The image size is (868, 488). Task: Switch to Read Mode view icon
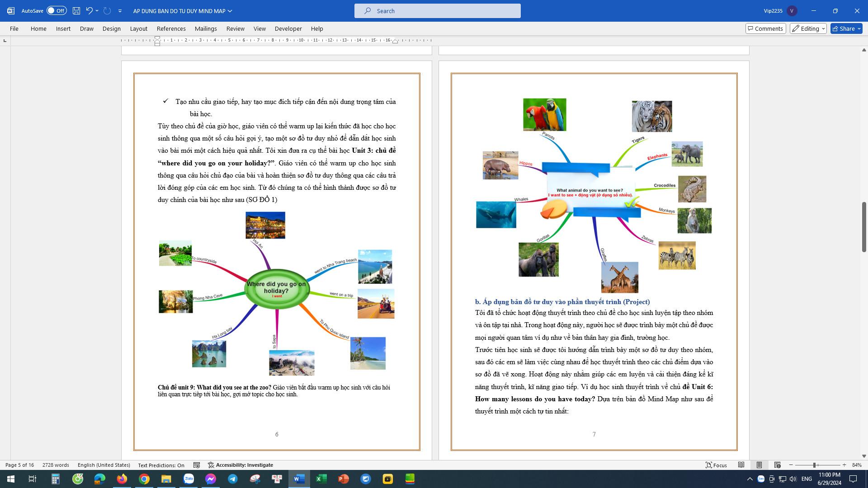click(x=741, y=465)
